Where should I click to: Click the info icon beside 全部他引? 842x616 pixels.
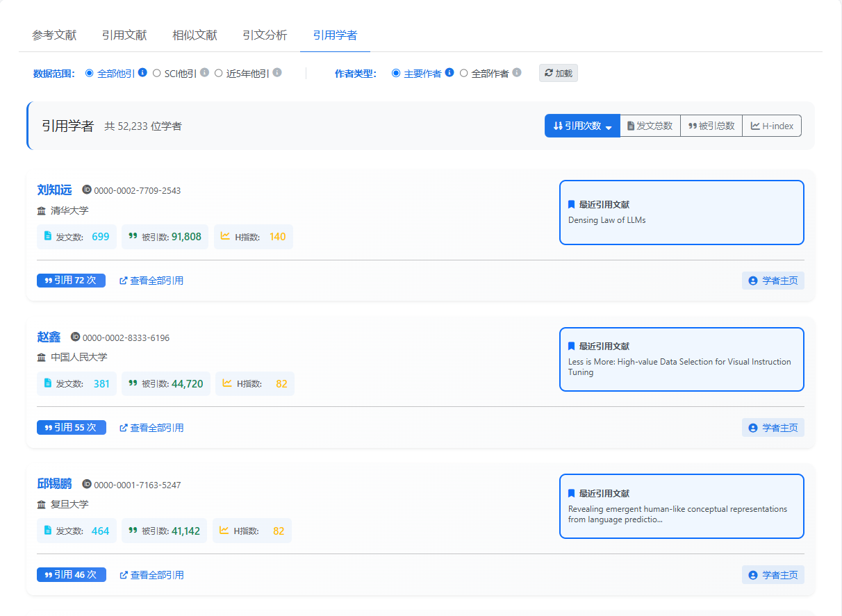pos(142,72)
